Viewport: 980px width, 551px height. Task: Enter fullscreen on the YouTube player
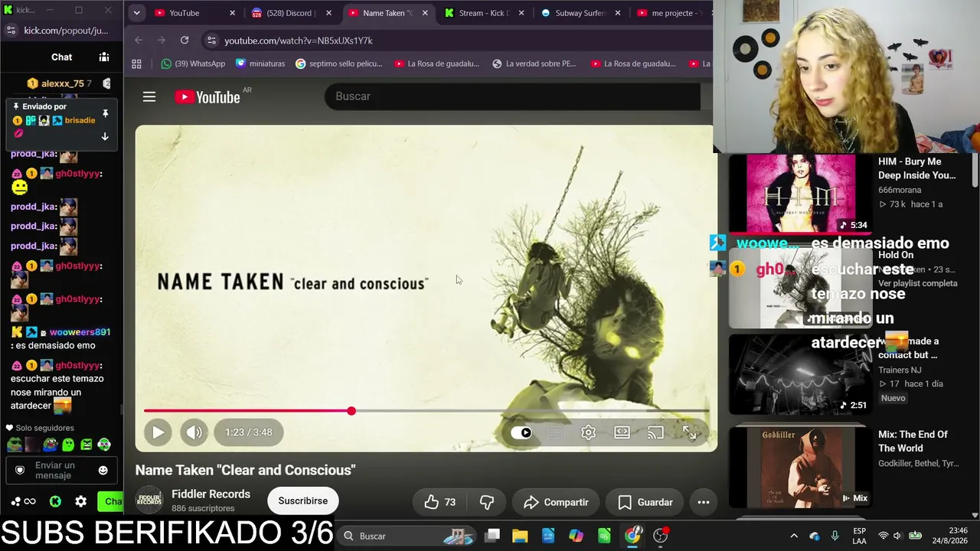[689, 432]
